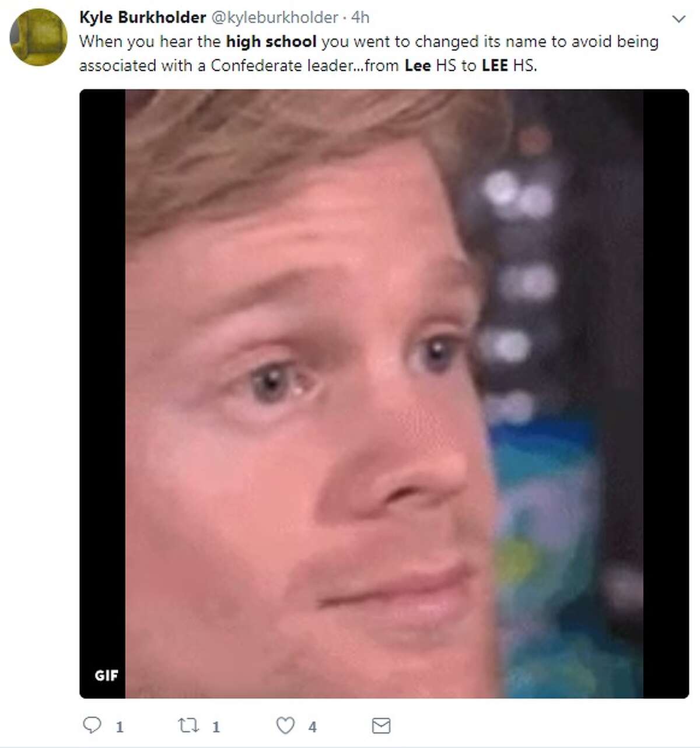Click the reply speech bubble icon

click(92, 725)
